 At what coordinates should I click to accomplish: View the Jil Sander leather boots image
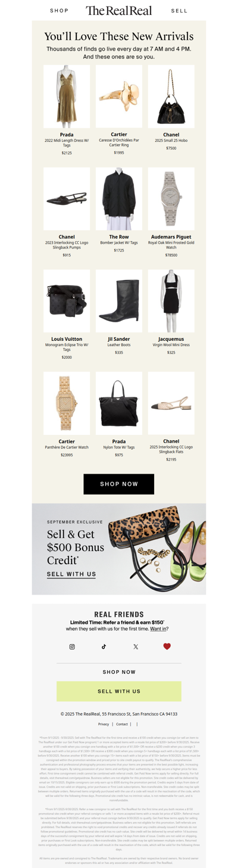[x=119, y=301]
